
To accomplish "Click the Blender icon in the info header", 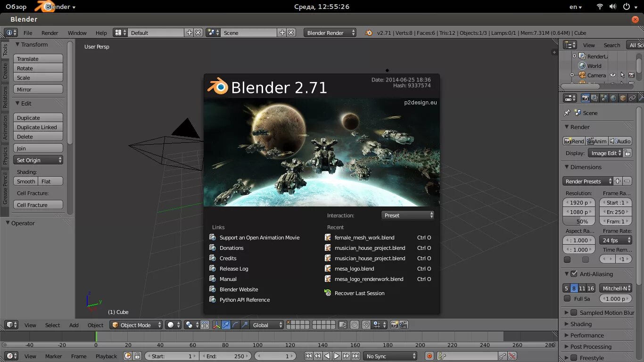I will [369, 33].
